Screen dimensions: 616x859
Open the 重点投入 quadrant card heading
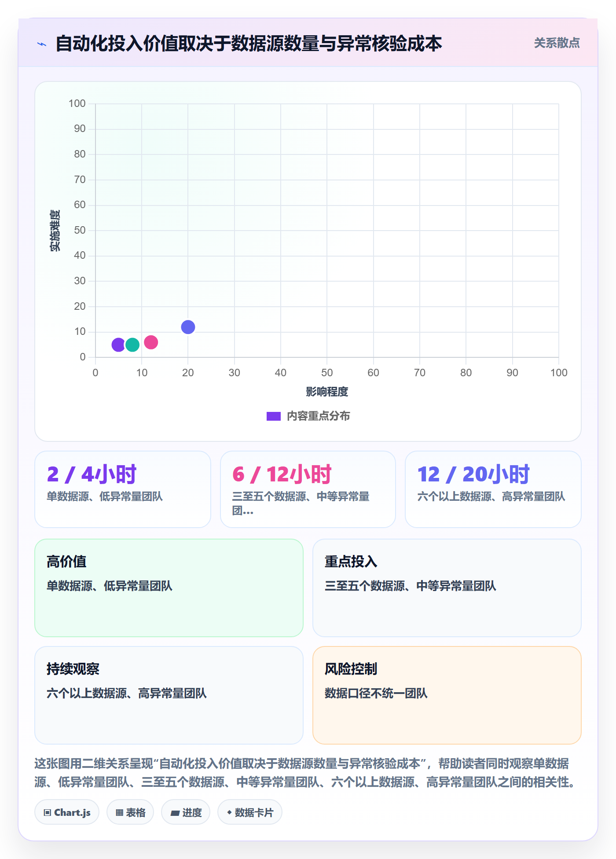pyautogui.click(x=351, y=562)
